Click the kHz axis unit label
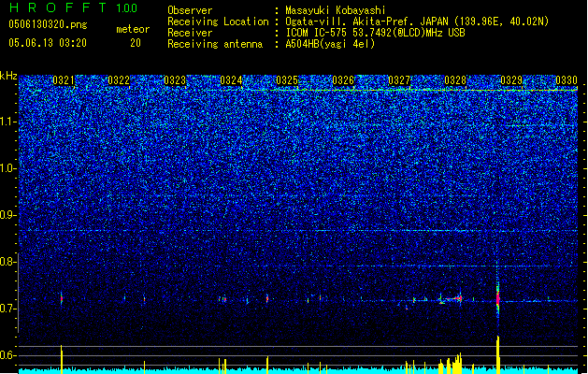This screenshot has height=374, width=588. click(x=8, y=76)
